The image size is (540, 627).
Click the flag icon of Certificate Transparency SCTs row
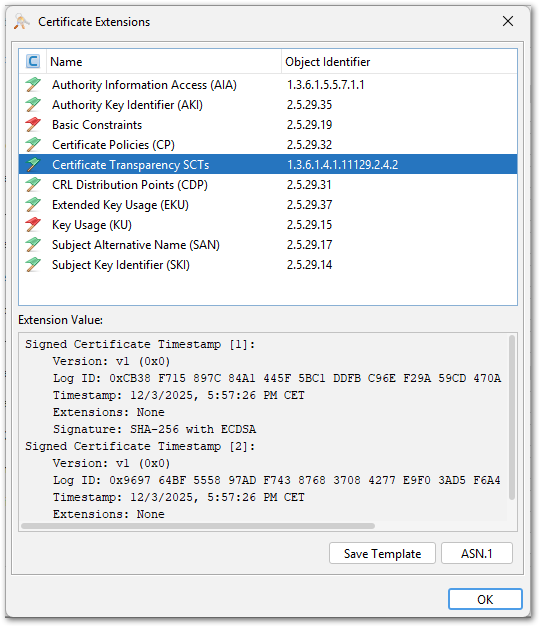click(33, 164)
